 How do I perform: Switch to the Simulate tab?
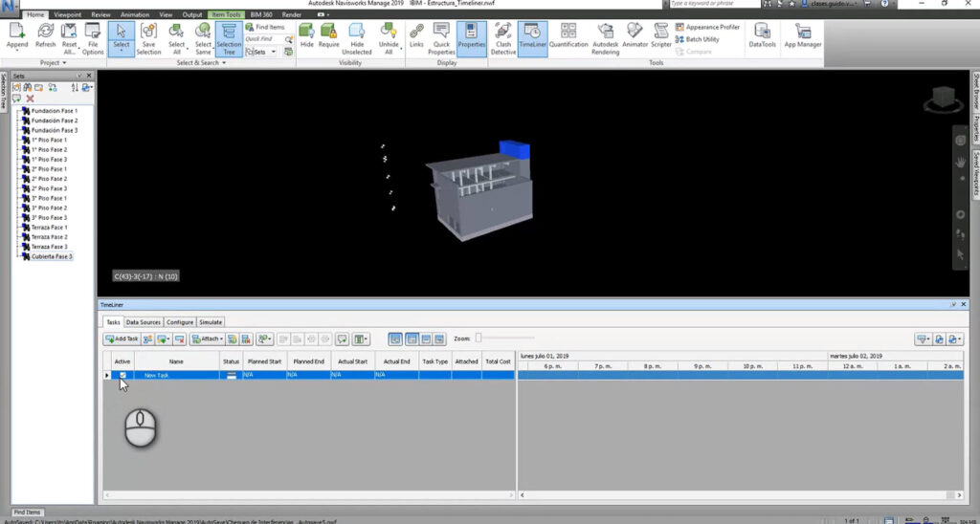pos(211,322)
